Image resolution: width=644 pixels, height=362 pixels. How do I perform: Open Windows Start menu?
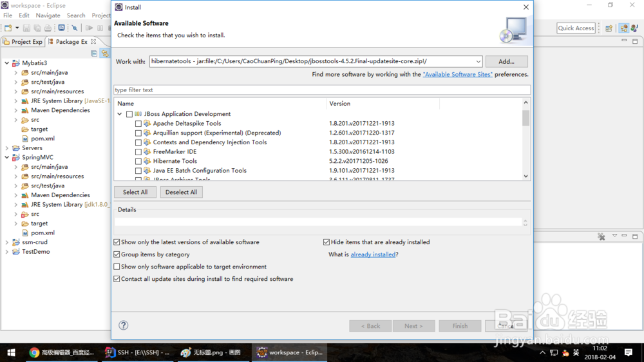click(x=12, y=352)
